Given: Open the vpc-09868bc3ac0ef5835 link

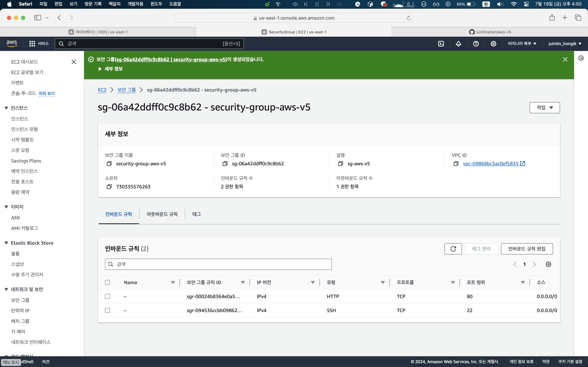Looking at the screenshot, I should (x=491, y=164).
